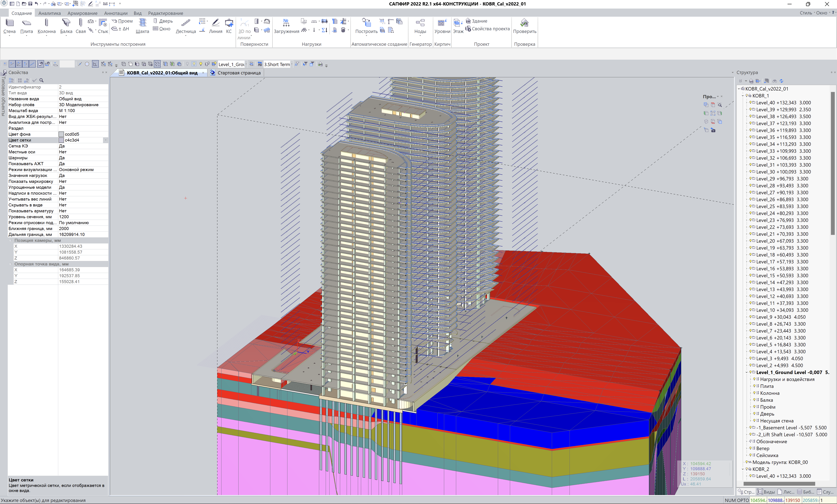
Task: Collapse the KOBR_1 building node
Action: (743, 96)
